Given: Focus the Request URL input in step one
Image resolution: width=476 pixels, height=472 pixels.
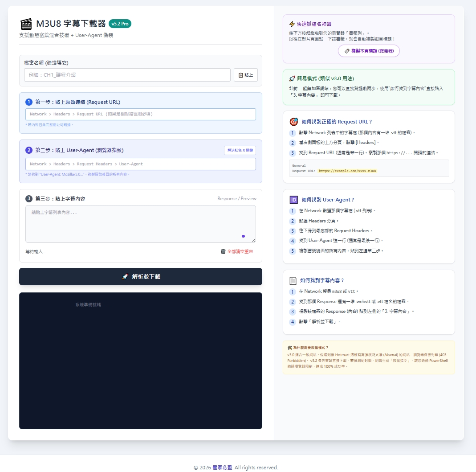Looking at the screenshot, I should click(x=141, y=115).
